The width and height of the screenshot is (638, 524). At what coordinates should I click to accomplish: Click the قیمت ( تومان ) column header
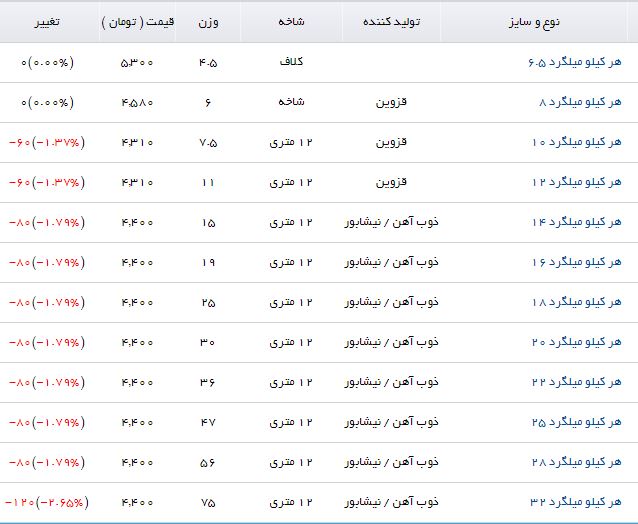138,22
